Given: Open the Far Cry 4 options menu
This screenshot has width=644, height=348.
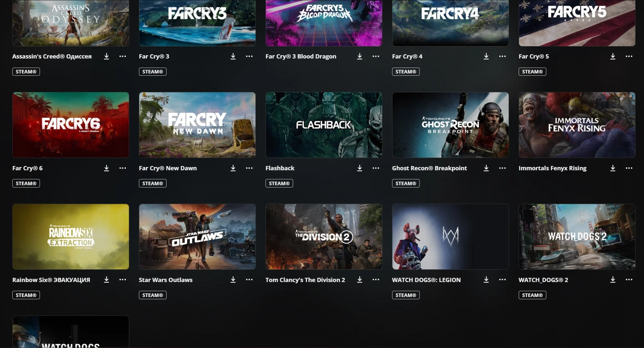Looking at the screenshot, I should point(502,56).
